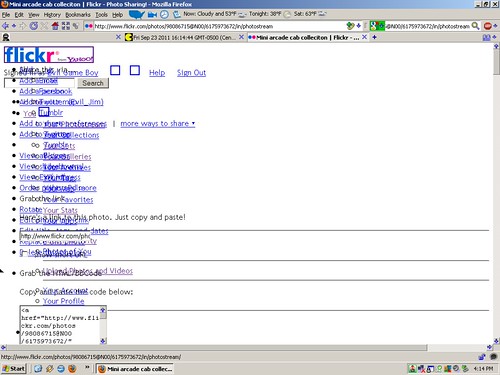Click the first broken image box before Help
The image size is (500, 375).
115,70
